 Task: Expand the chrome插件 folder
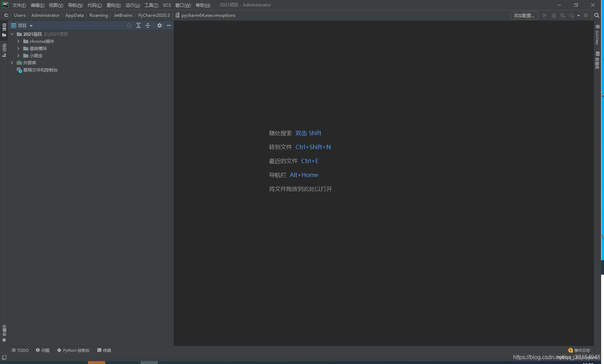click(x=18, y=41)
